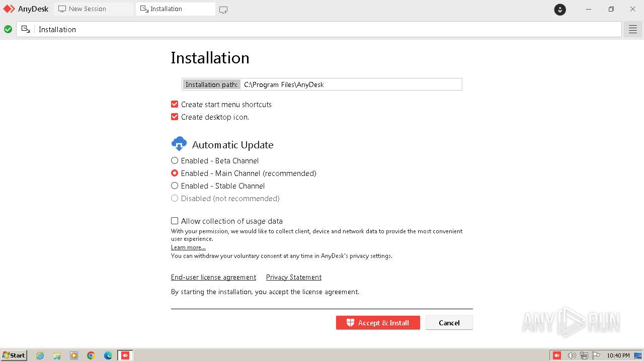Viewport: 644px width, 362px height.
Task: Select Disabled (not recommended) option
Action: (x=175, y=198)
